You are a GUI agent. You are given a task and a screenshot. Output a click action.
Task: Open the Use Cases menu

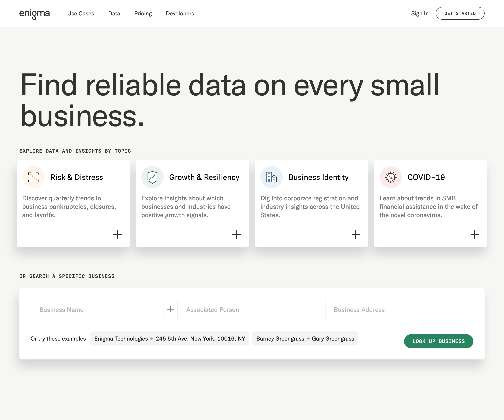pyautogui.click(x=81, y=13)
